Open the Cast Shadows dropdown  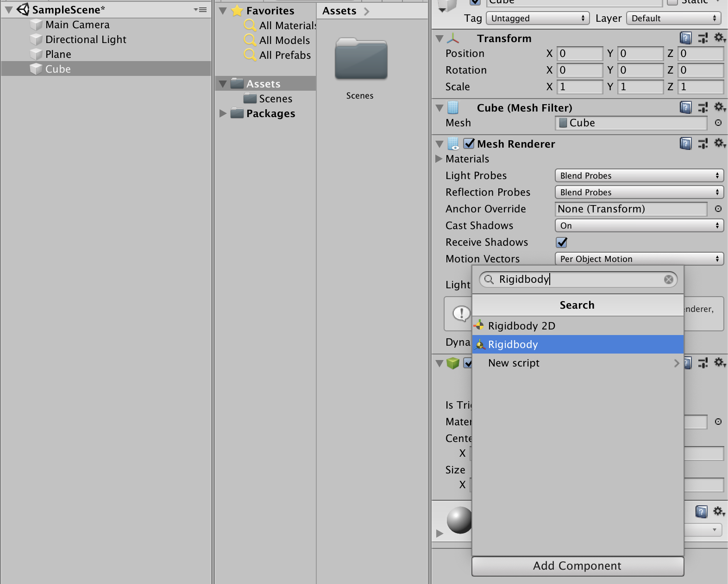[639, 225]
